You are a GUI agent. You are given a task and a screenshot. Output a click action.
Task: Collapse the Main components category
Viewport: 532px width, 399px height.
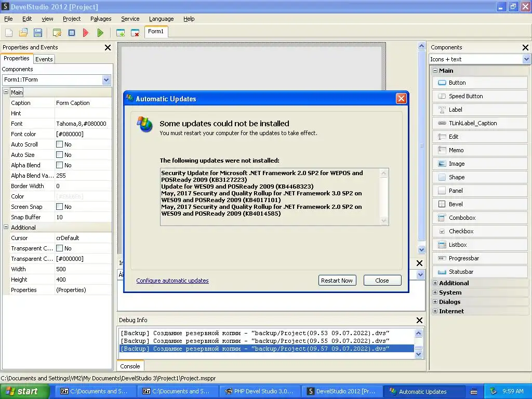[x=435, y=71]
